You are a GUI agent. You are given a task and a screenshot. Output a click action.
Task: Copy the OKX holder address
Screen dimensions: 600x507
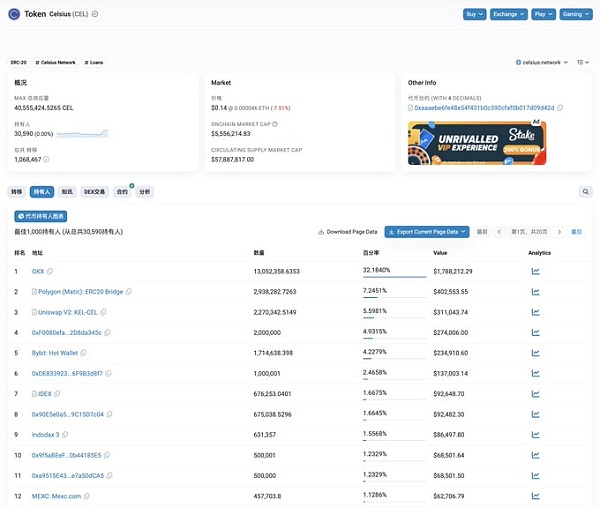point(50,270)
